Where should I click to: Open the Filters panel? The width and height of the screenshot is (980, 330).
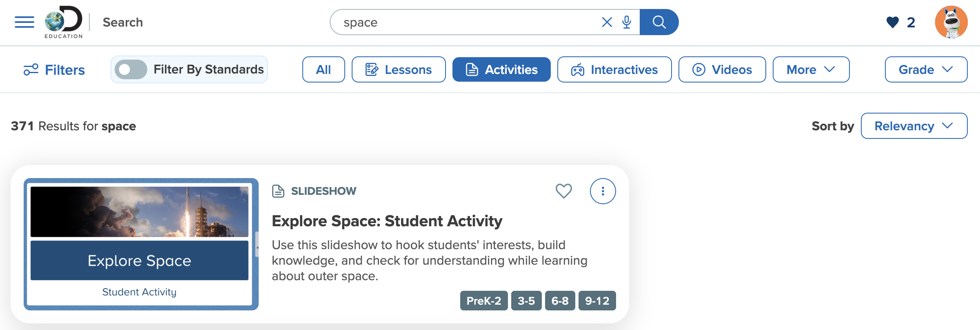(x=54, y=70)
